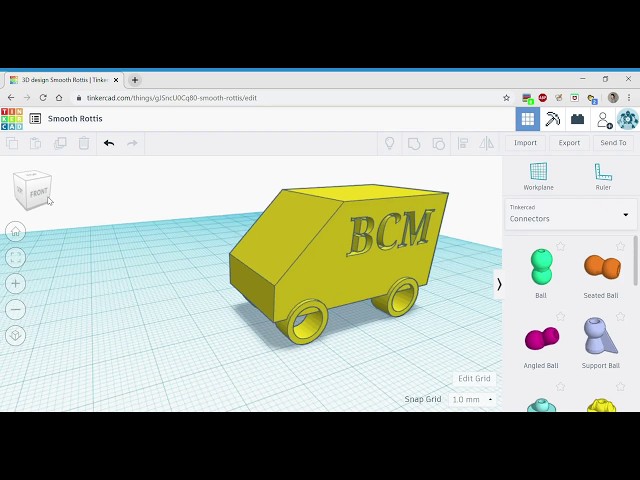Favorite the Seated Ball shape star

620,246
